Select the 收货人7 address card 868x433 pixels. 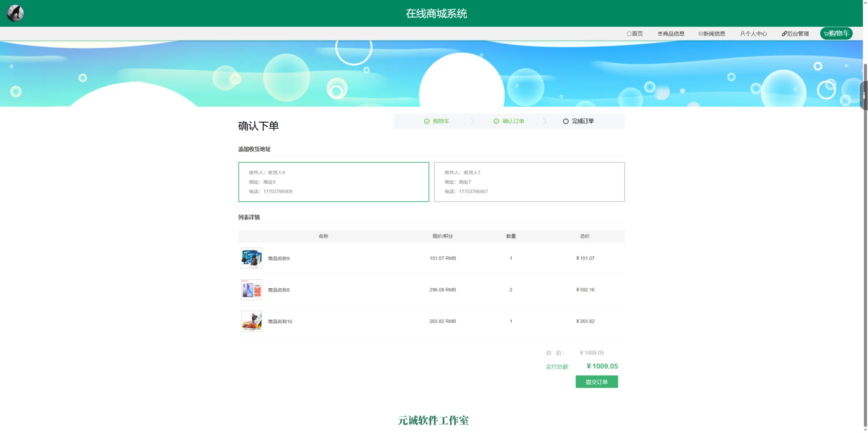point(529,182)
